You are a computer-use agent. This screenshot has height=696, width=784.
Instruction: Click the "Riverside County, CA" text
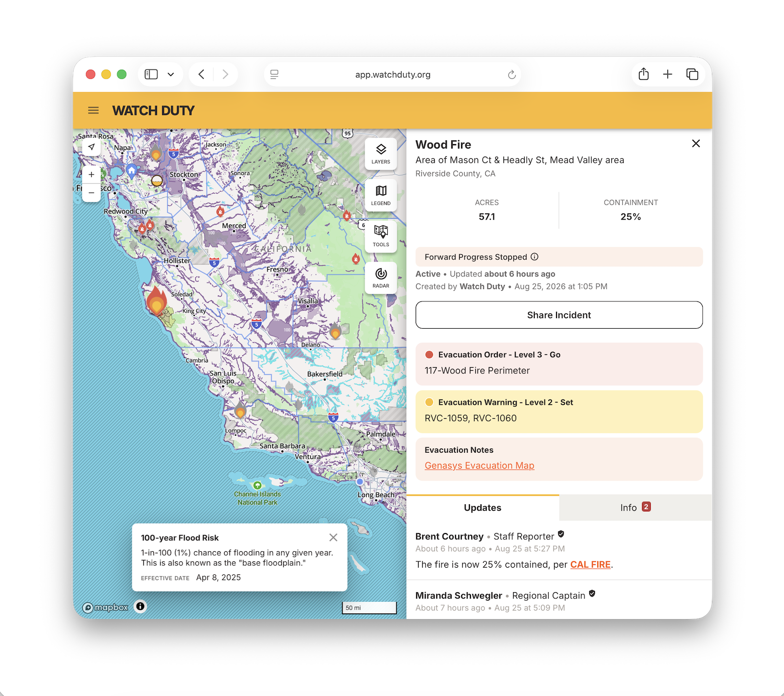pos(455,174)
